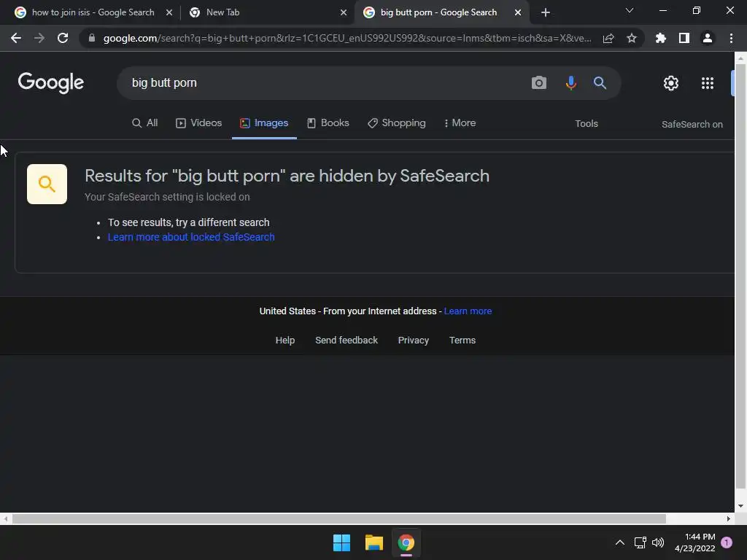Viewport: 747px width, 560px height.
Task: Click 'To see results, try a different search'
Action: [x=189, y=222]
